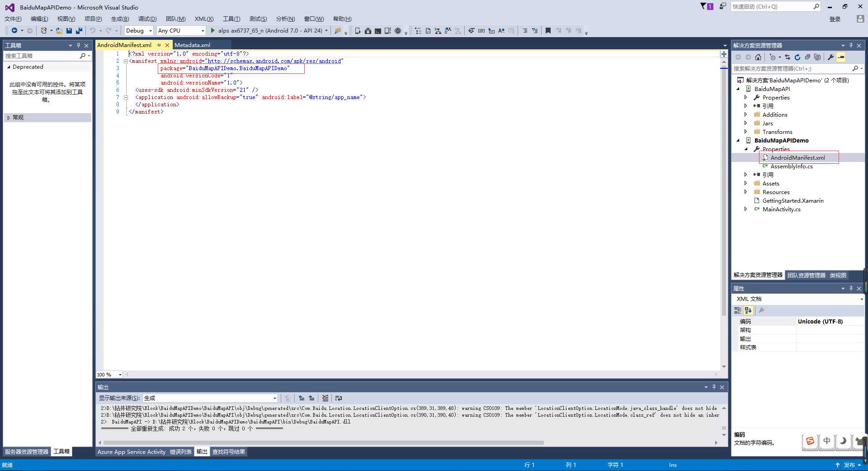Open the schemas.android.com URL in the editor
This screenshot has width=868, height=471.
click(274, 61)
